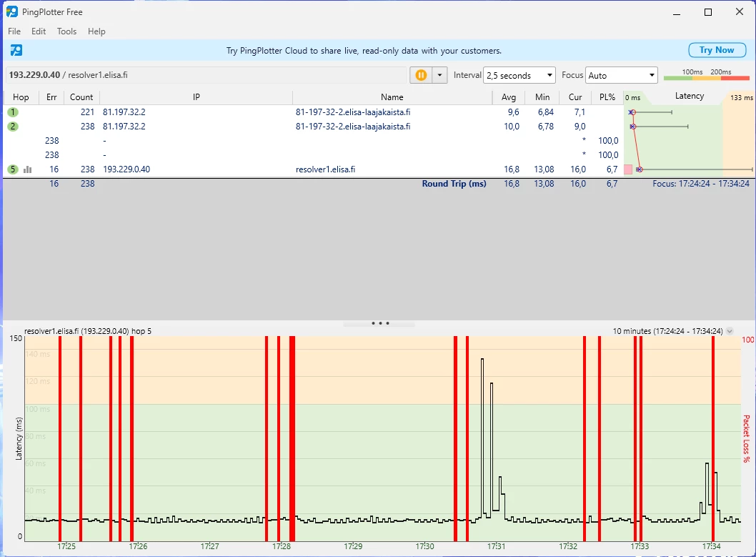Open the Help menu
Screen dimensions: 756x557
click(96, 31)
